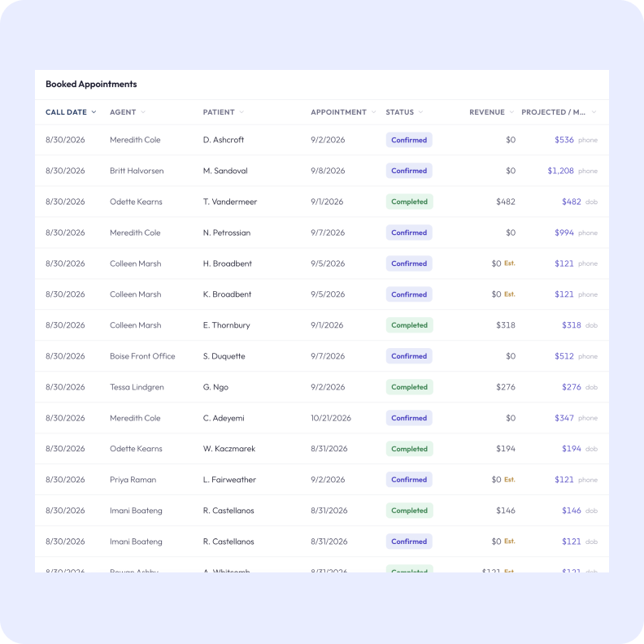The width and height of the screenshot is (644, 644).
Task: Click the Booked Appointments title
Action: [91, 85]
